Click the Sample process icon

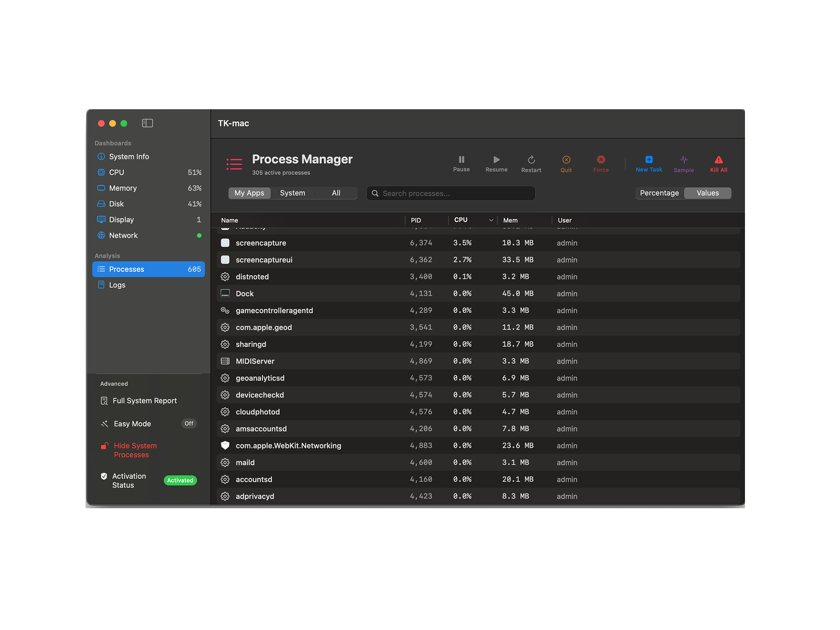coord(684,160)
